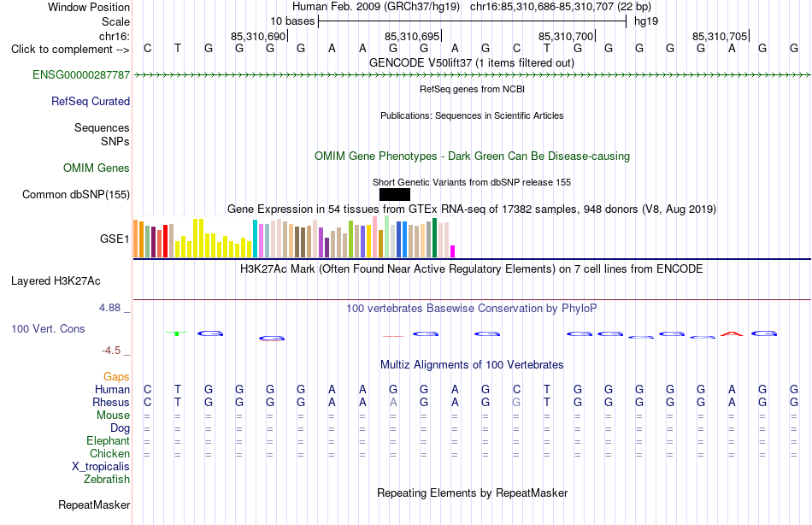Click the Zebrafish alignment row label
Image resolution: width=812 pixels, height=525 pixels.
107,480
